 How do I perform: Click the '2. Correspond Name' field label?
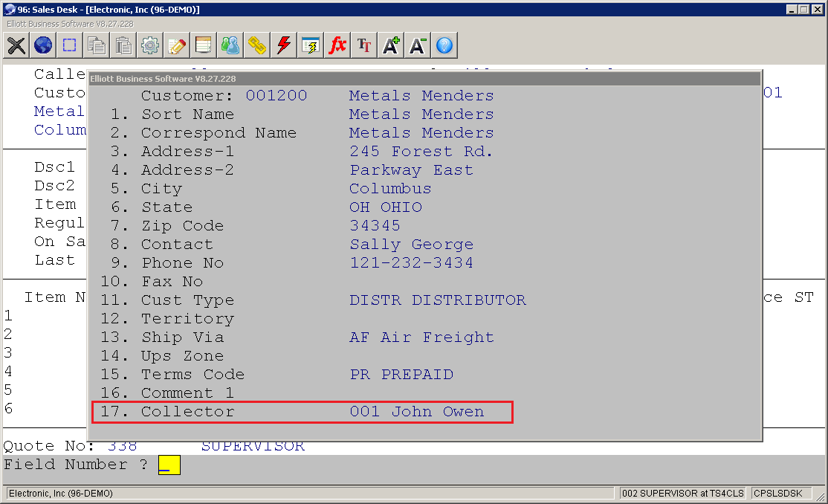pyautogui.click(x=204, y=132)
